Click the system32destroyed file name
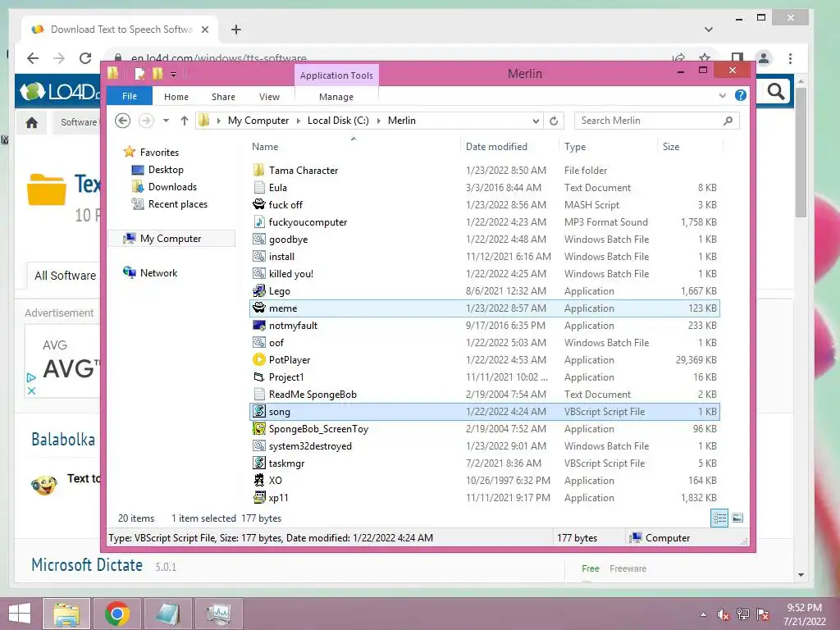The width and height of the screenshot is (840, 630). [x=310, y=445]
